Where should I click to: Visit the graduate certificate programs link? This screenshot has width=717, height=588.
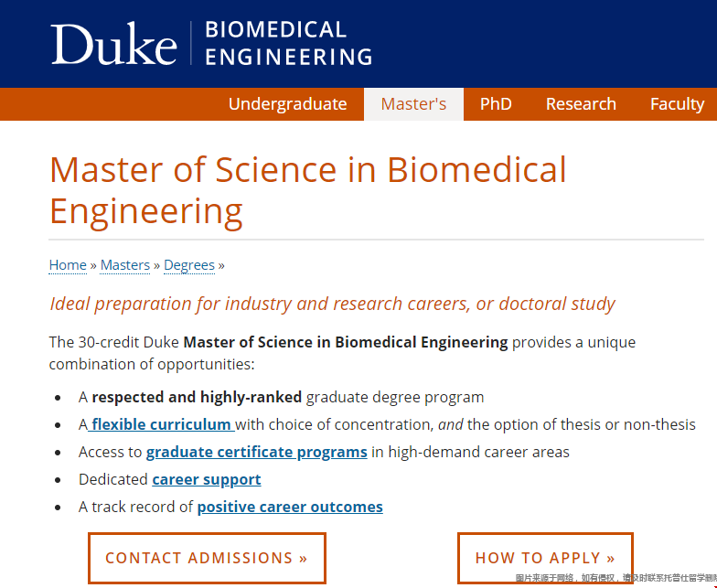[x=256, y=452]
